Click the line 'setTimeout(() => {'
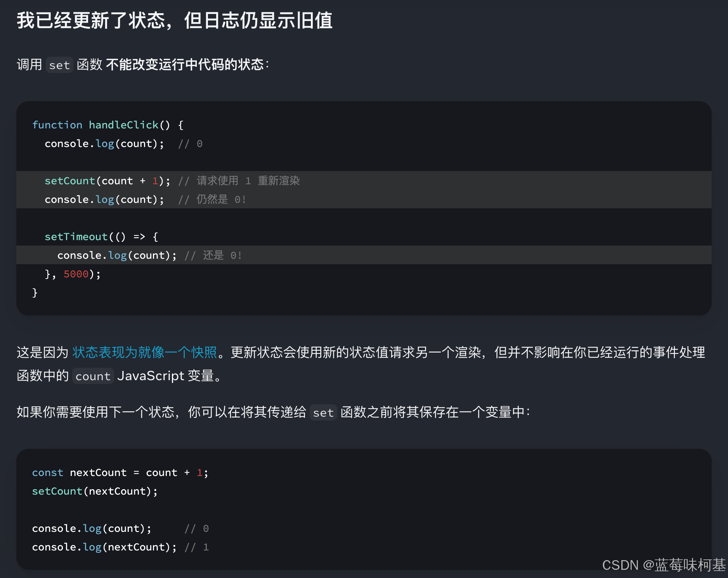728x578 pixels. [102, 237]
